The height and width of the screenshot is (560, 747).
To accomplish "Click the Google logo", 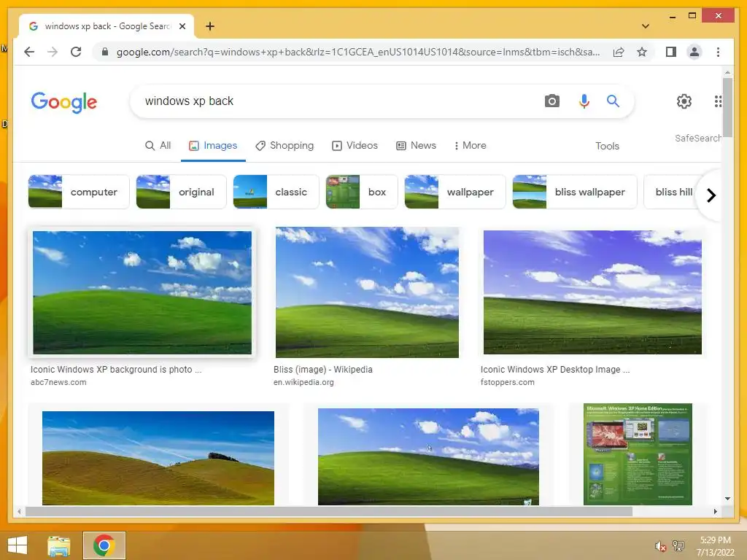I will (64, 102).
